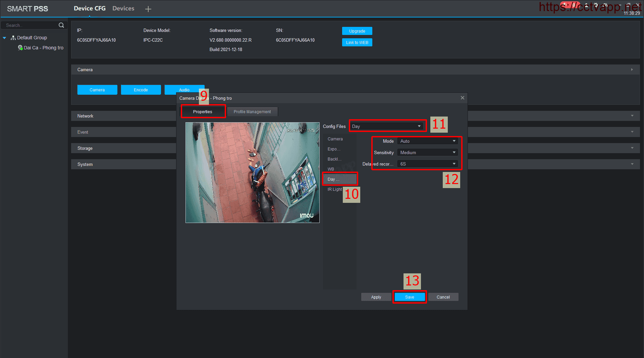Switch to Profile Management tab
Image resolution: width=644 pixels, height=358 pixels.
coord(252,112)
